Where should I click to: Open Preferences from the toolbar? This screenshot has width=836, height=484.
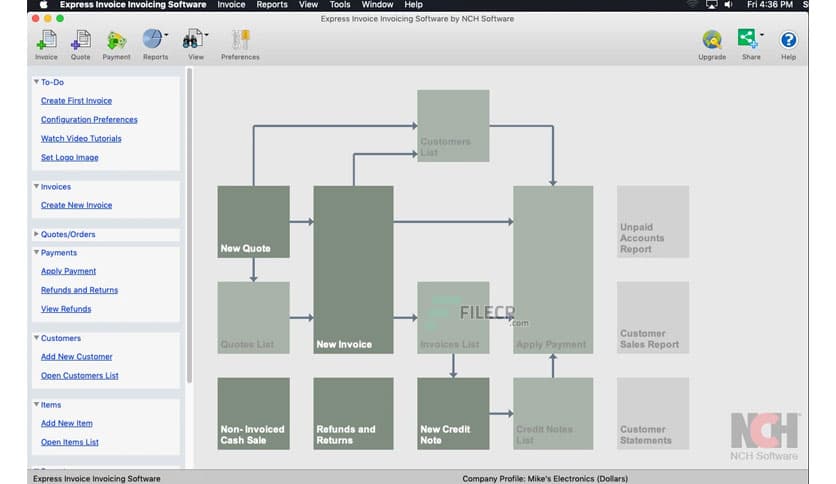[240, 42]
